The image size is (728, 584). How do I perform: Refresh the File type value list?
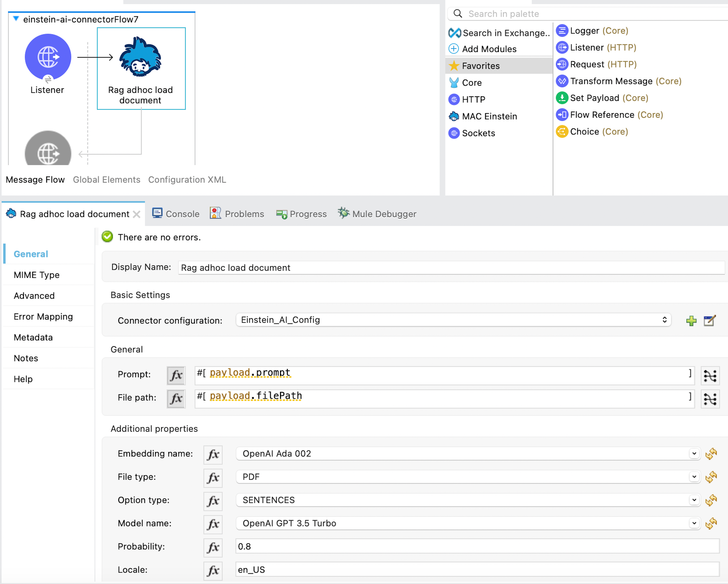tap(711, 477)
